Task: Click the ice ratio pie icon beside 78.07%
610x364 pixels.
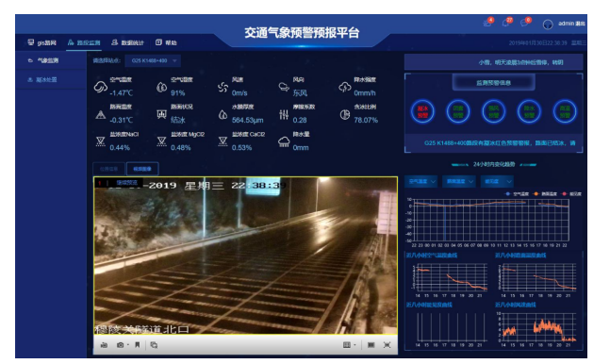Action: [345, 114]
